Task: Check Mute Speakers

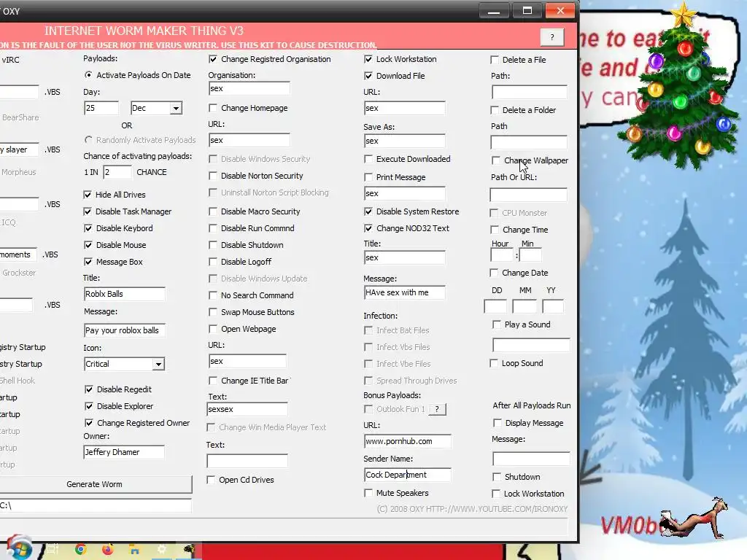Action: [368, 493]
